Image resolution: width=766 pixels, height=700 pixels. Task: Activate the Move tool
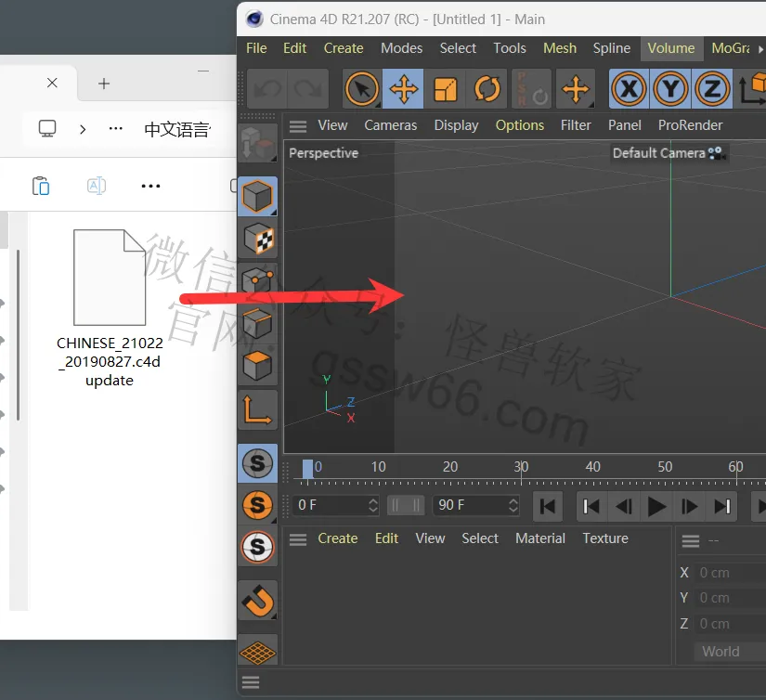click(404, 89)
